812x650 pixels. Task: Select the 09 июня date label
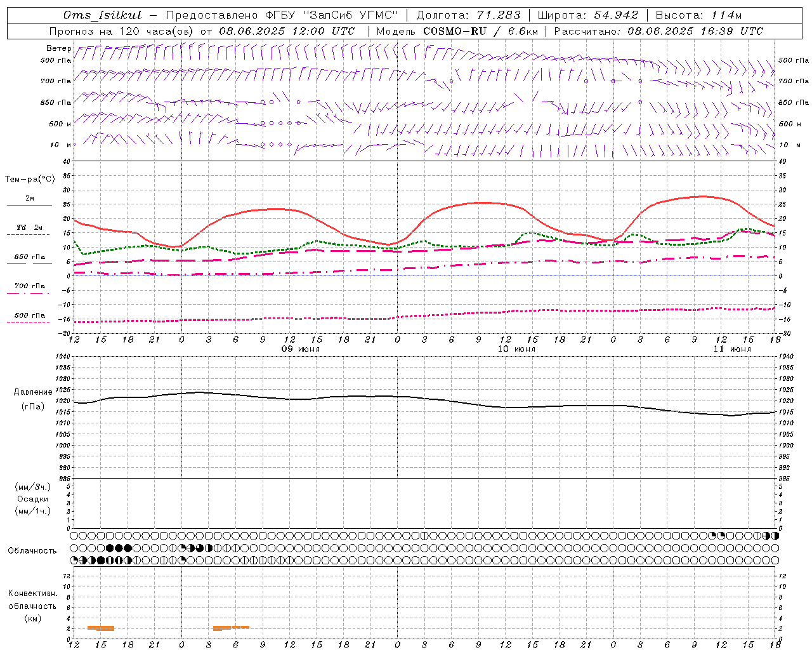coord(301,349)
